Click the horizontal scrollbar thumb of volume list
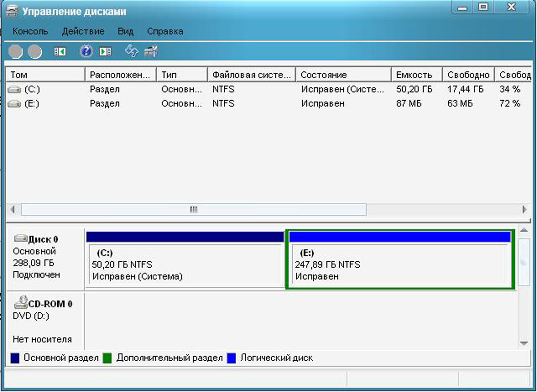The width and height of the screenshot is (537, 392). (x=193, y=209)
